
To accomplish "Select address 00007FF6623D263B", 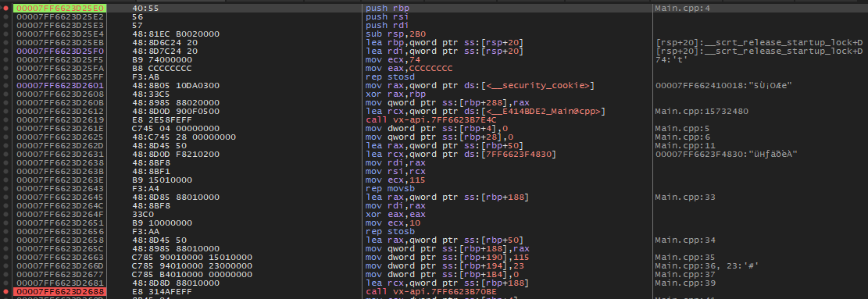I will pyautogui.click(x=60, y=171).
